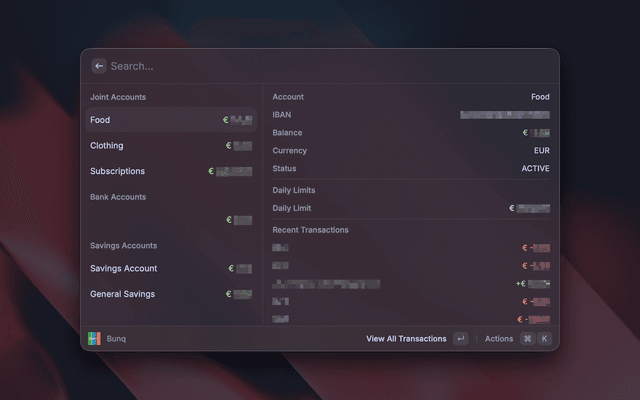Click the ACTIVE status value

(x=535, y=169)
